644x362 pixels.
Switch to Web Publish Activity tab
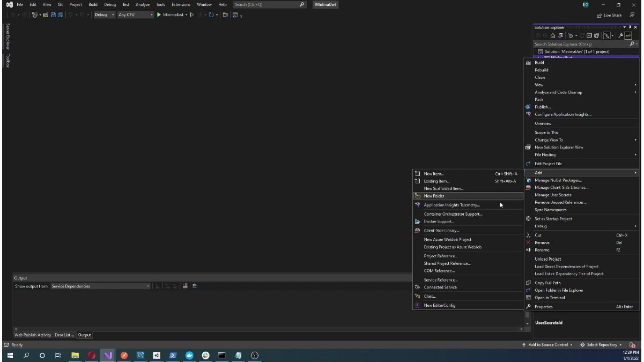pos(33,335)
